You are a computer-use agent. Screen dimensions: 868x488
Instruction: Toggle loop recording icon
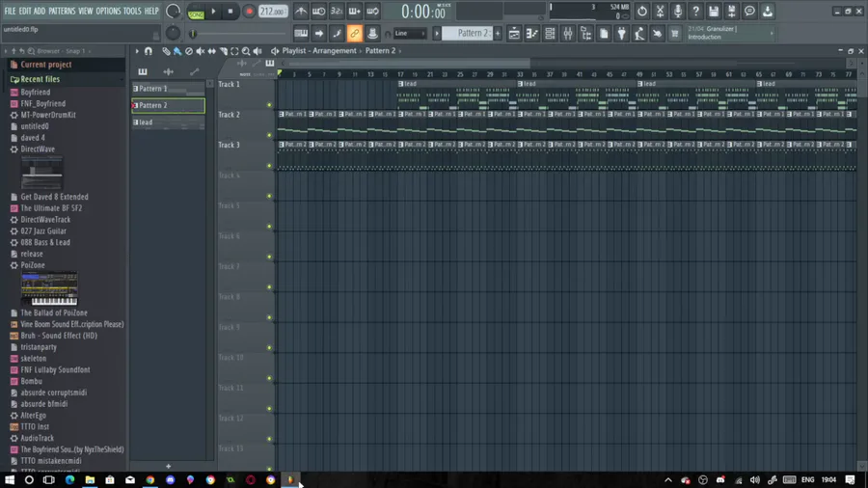click(x=372, y=11)
